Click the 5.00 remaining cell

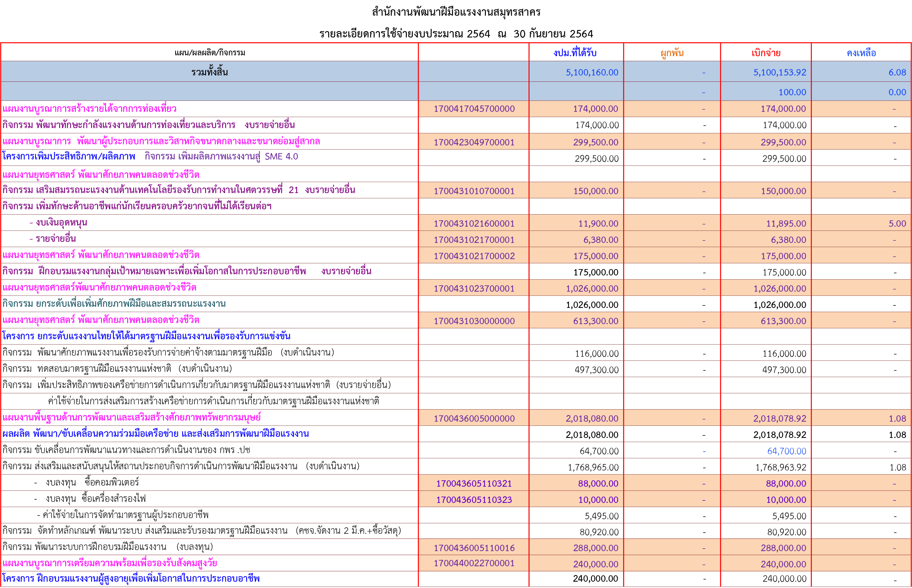coord(897,224)
